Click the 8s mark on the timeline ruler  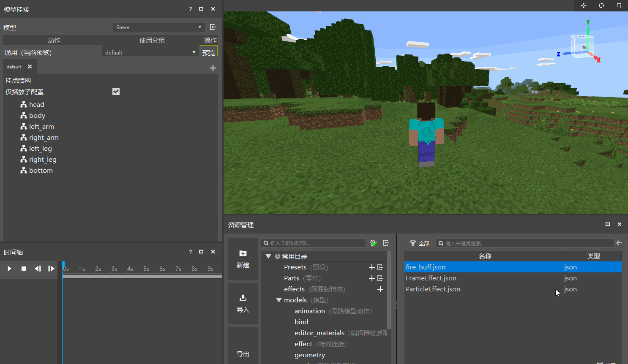click(194, 269)
